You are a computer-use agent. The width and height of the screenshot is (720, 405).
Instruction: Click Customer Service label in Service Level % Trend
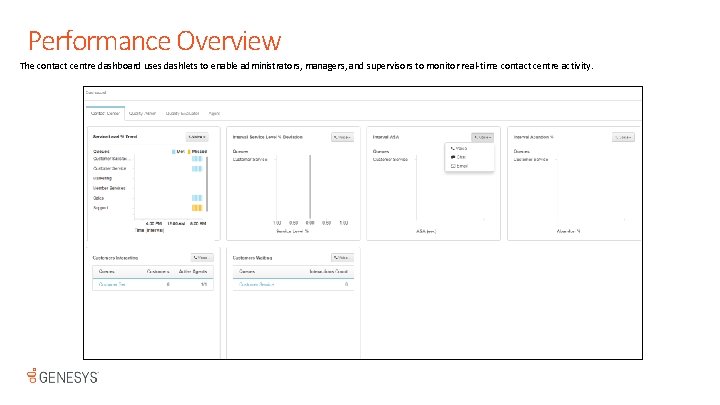point(110,169)
